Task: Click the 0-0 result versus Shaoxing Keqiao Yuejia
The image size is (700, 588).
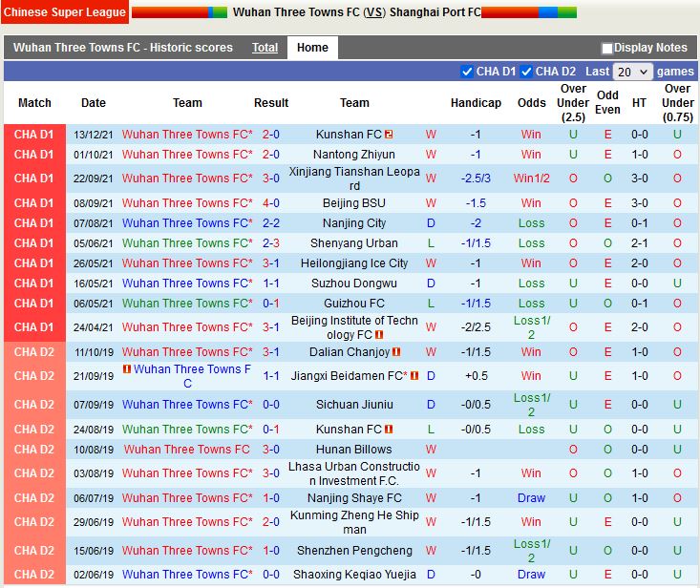Action: pyautogui.click(x=271, y=575)
